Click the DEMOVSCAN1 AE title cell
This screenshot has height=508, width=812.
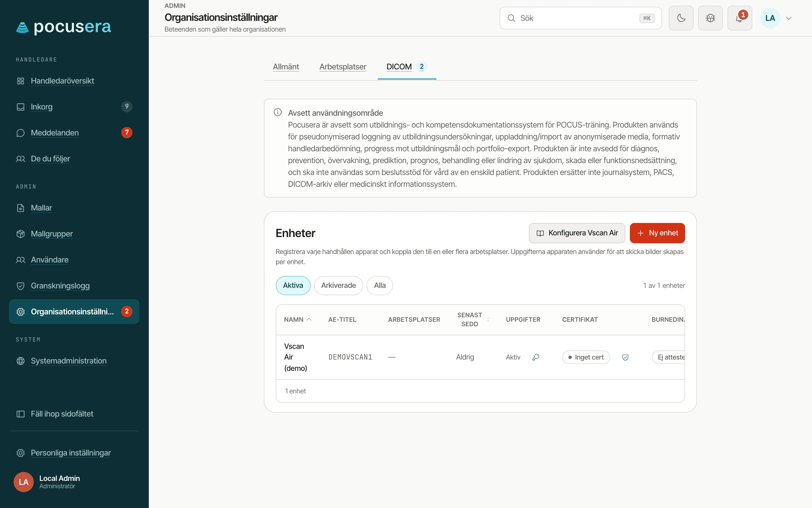pyautogui.click(x=350, y=357)
